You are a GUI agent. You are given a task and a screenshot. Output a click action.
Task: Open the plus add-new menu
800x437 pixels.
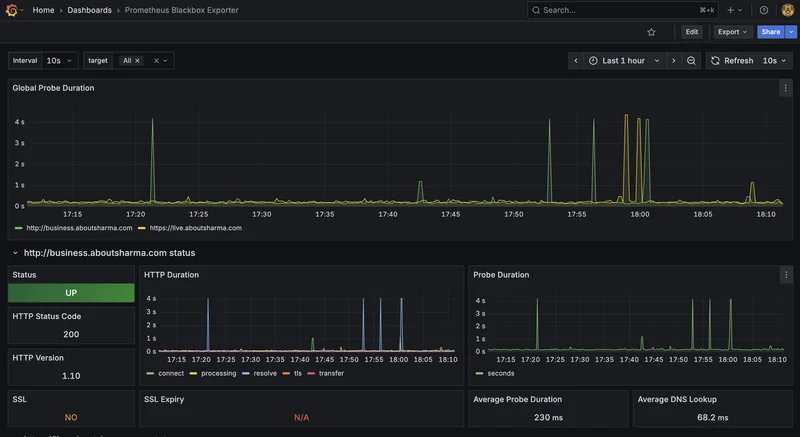tap(734, 10)
